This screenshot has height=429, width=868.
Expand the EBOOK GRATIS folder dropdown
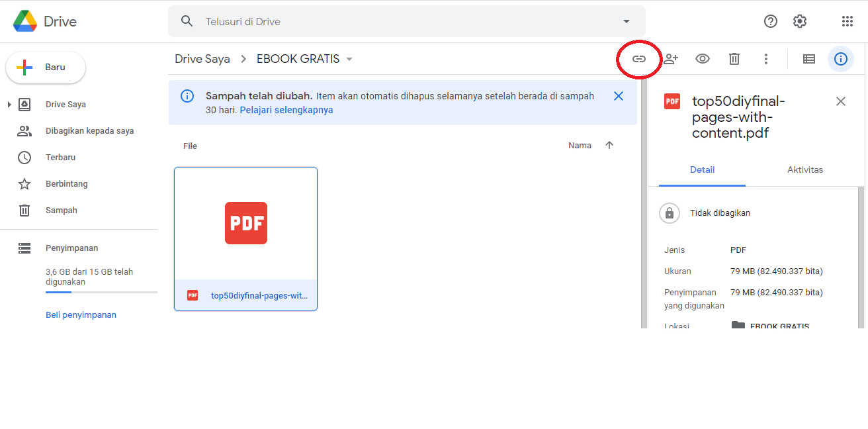pos(349,58)
